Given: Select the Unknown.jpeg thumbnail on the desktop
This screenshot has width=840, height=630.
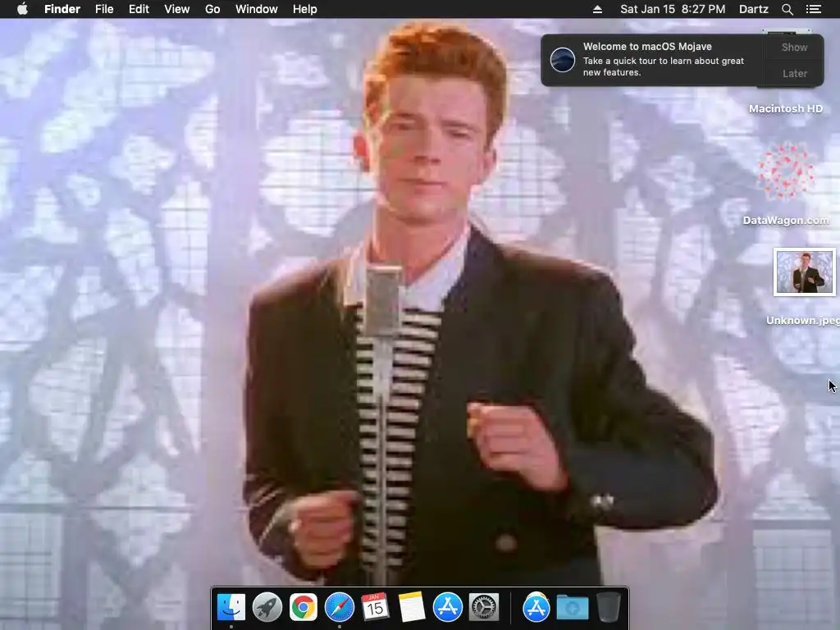Looking at the screenshot, I should click(804, 272).
